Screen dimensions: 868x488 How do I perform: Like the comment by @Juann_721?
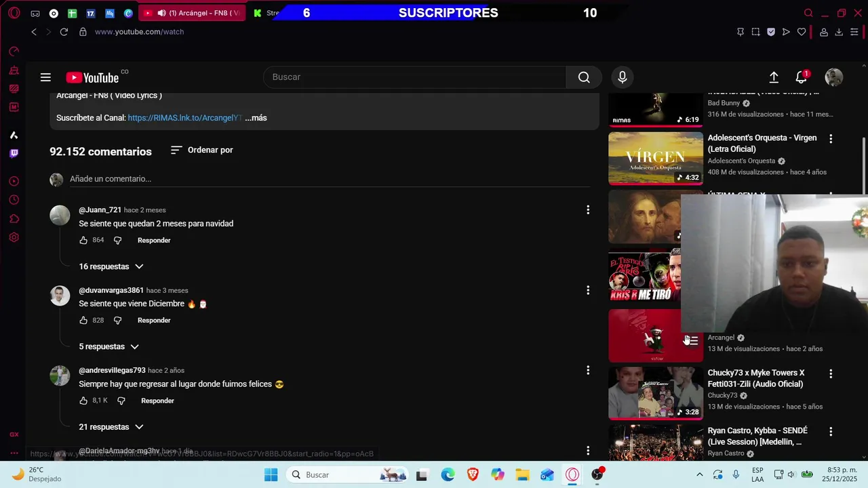[83, 241]
